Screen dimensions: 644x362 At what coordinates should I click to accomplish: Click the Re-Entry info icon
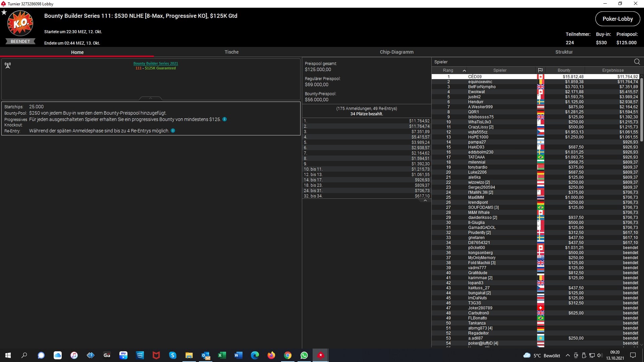coord(173,131)
